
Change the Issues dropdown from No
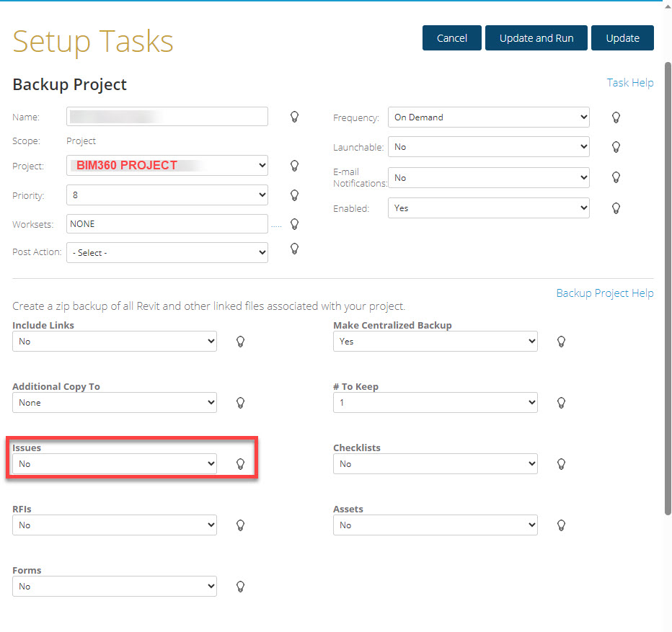pos(114,464)
